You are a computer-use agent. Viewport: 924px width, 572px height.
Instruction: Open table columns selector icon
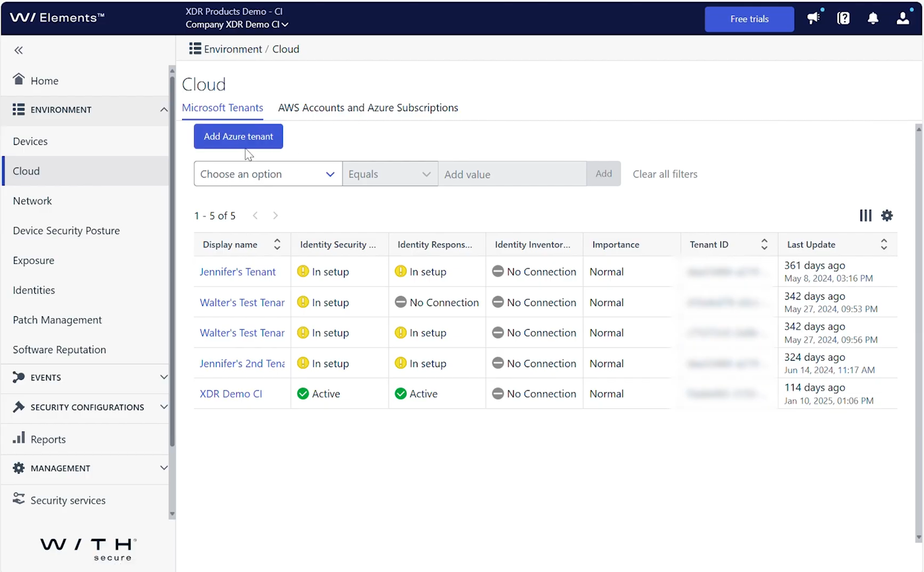865,215
